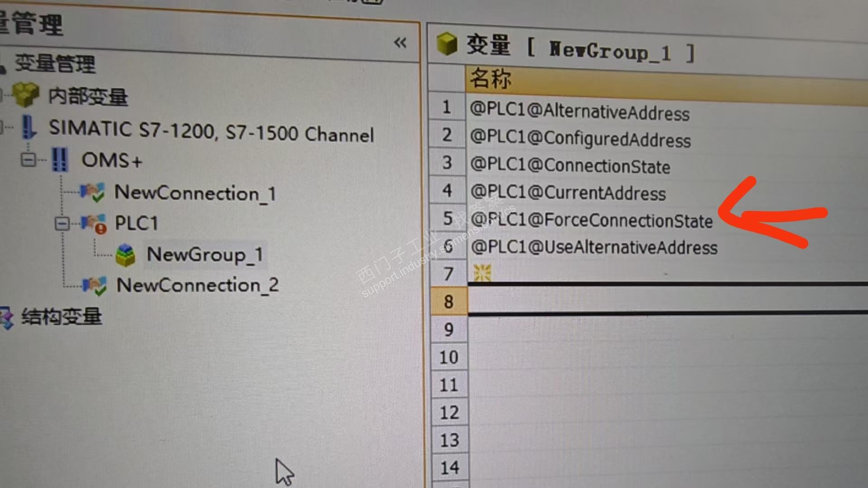
Task: Click row header number 8
Action: (x=448, y=301)
